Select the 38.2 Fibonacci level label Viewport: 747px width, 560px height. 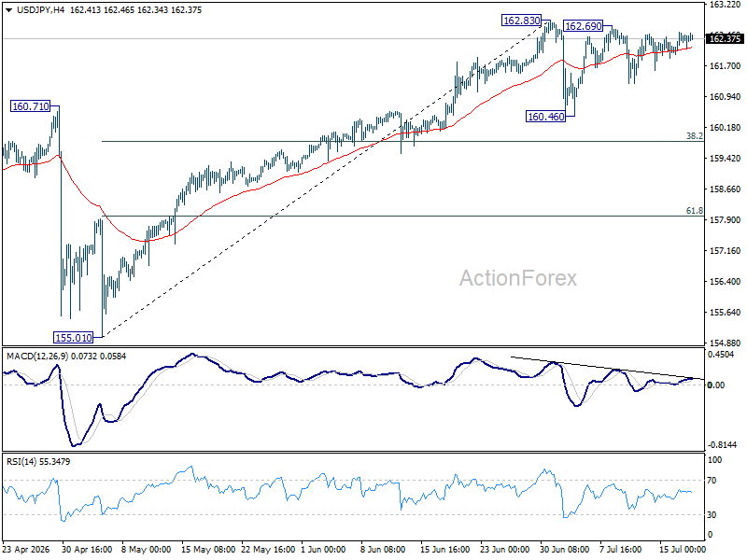(694, 136)
